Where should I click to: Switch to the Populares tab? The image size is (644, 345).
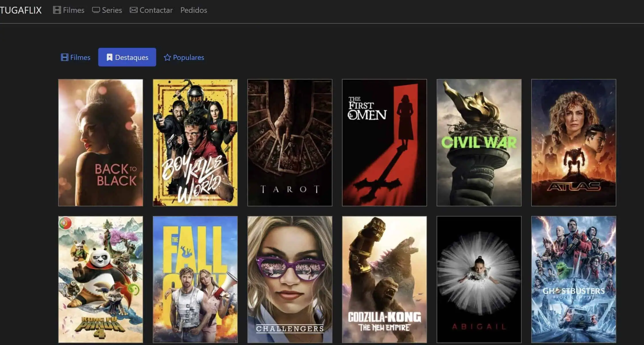coord(184,57)
